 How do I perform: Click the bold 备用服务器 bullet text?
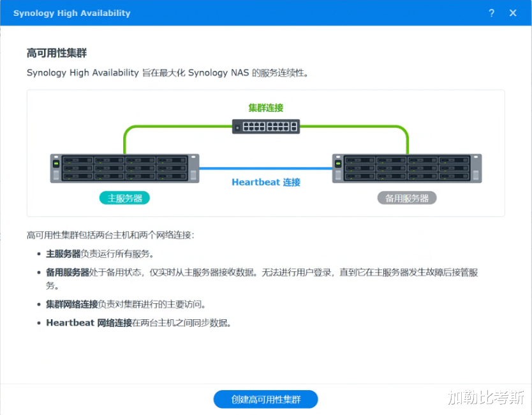tap(68, 272)
